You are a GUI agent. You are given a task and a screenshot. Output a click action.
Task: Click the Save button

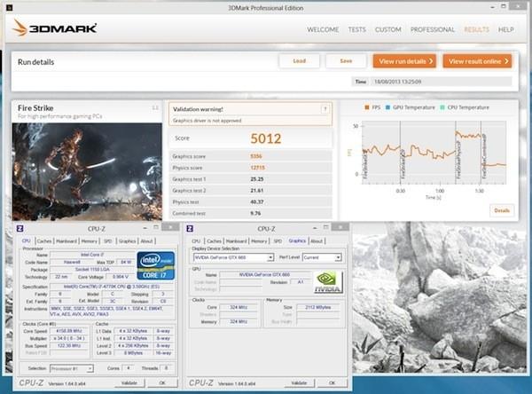346,61
